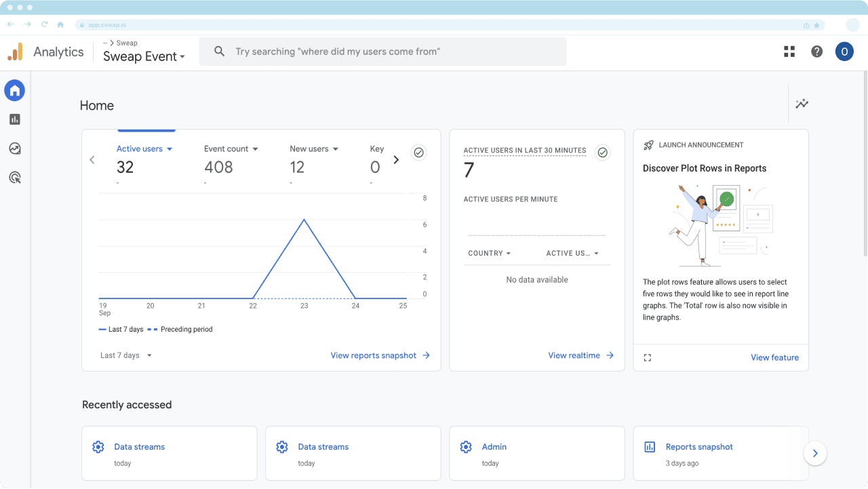Open the Advertising icon in sidebar
The image size is (868, 489).
click(15, 178)
